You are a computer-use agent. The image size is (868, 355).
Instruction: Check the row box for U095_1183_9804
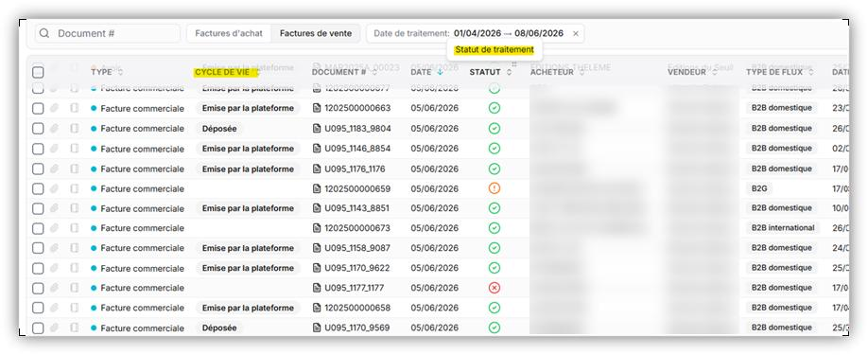pyautogui.click(x=38, y=129)
